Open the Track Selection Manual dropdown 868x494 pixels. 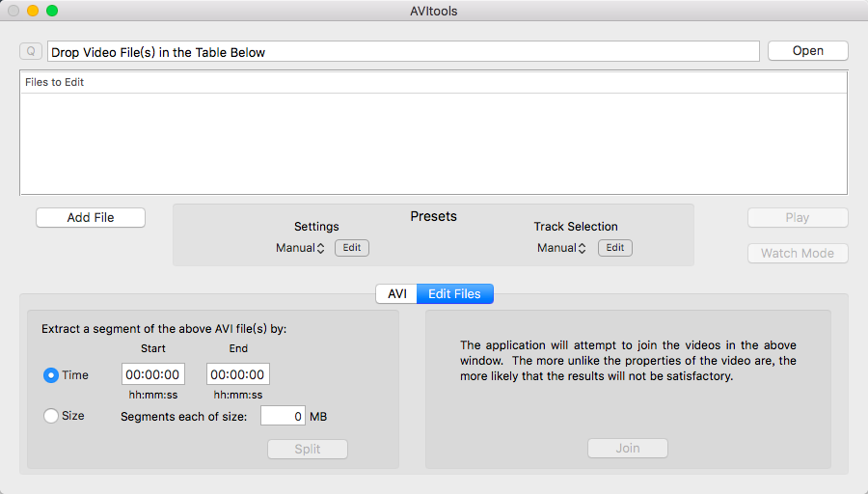561,248
